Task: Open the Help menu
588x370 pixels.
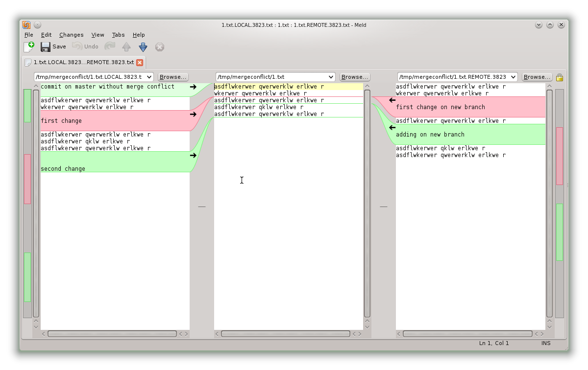Action: coord(139,35)
